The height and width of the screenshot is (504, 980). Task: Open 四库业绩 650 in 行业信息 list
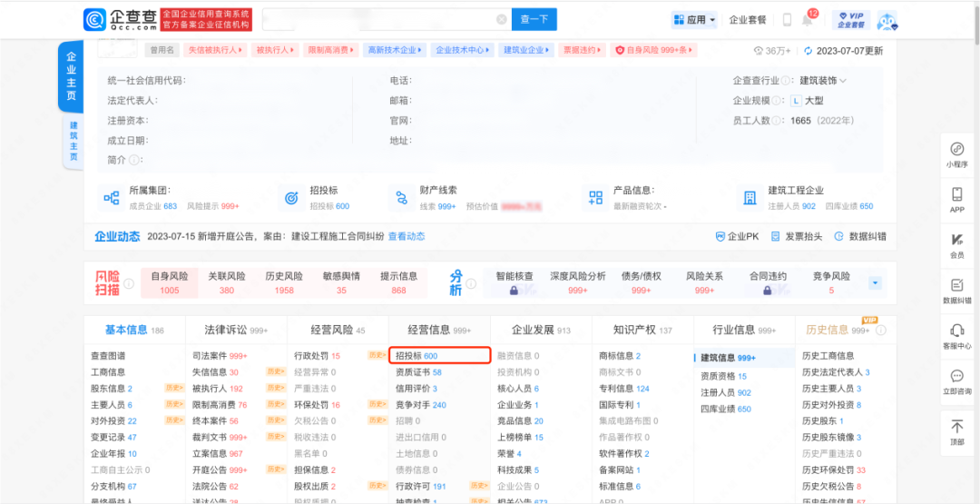[x=726, y=409]
